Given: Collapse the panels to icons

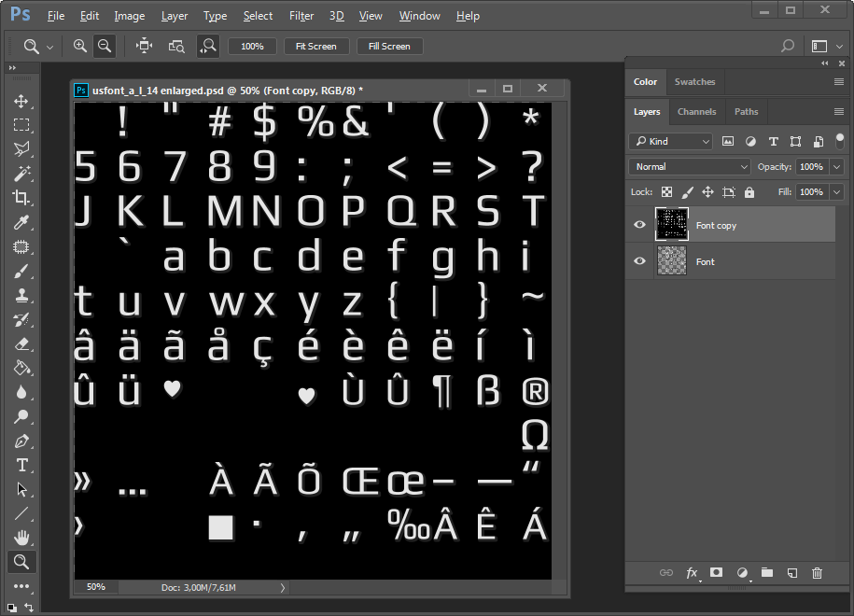Looking at the screenshot, I should (824, 63).
